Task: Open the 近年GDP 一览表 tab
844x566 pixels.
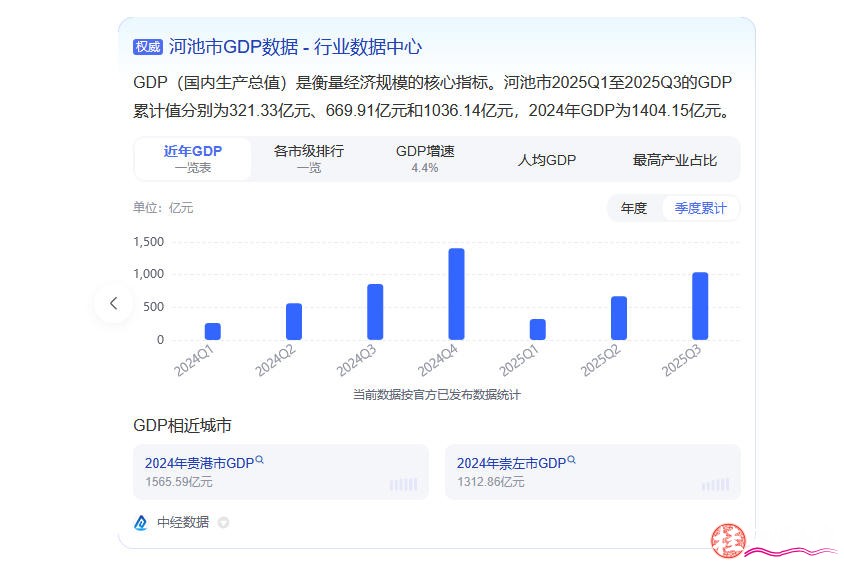Action: tap(193, 159)
